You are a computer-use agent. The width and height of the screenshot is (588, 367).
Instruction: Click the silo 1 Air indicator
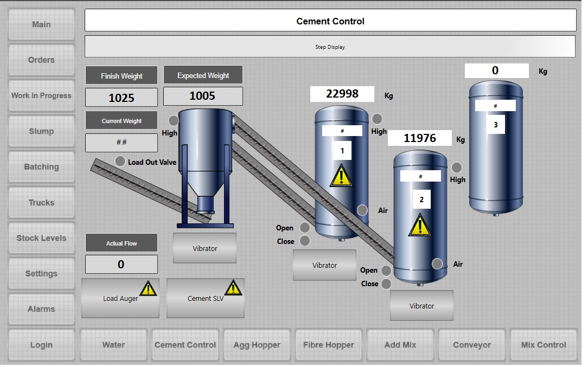point(362,210)
